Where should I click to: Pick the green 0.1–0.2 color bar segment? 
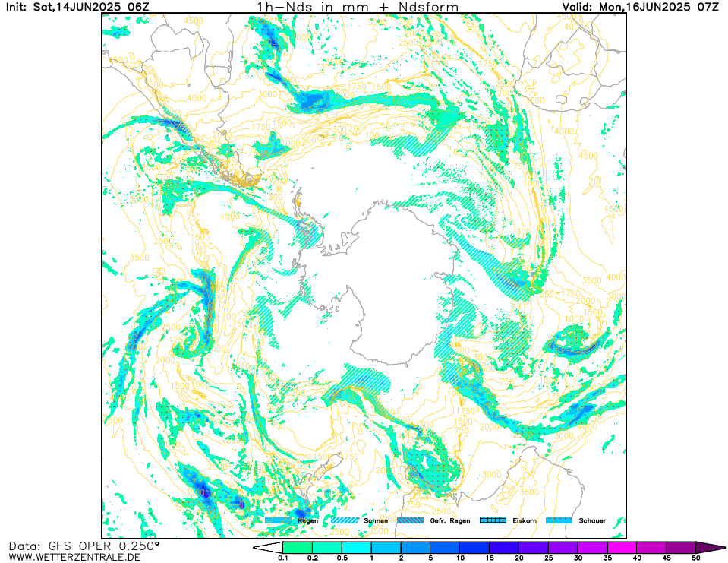pos(298,548)
